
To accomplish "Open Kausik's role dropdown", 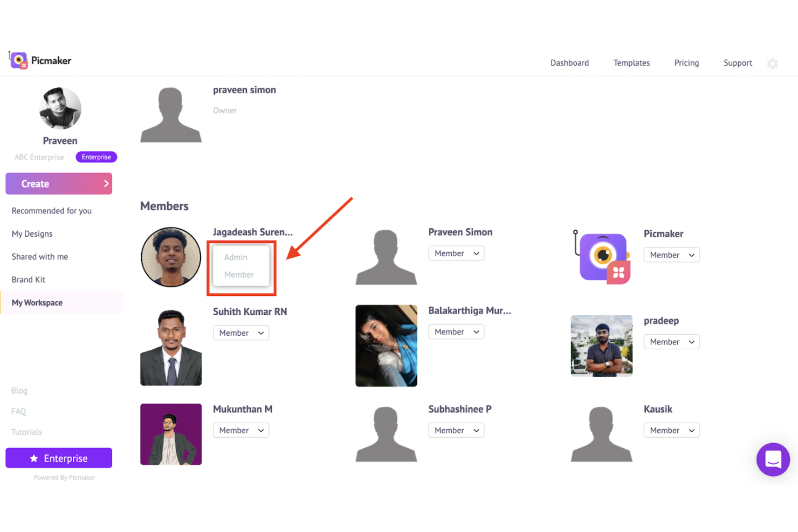I will click(x=671, y=430).
